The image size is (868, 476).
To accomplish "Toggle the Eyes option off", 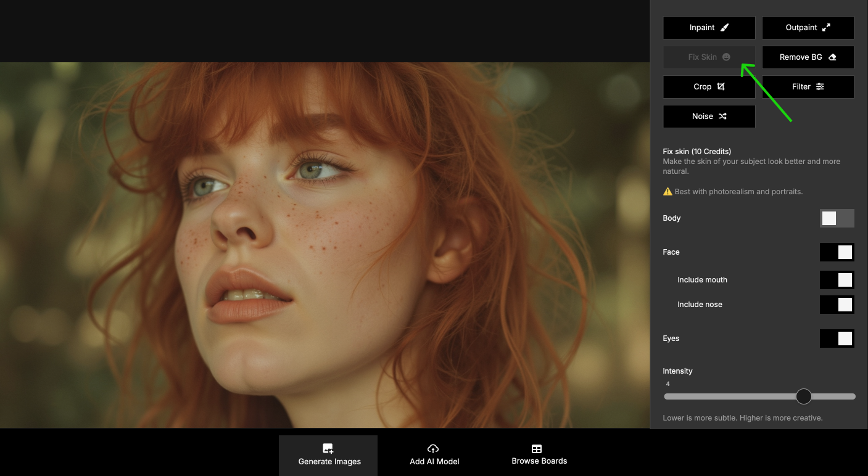I will (837, 339).
